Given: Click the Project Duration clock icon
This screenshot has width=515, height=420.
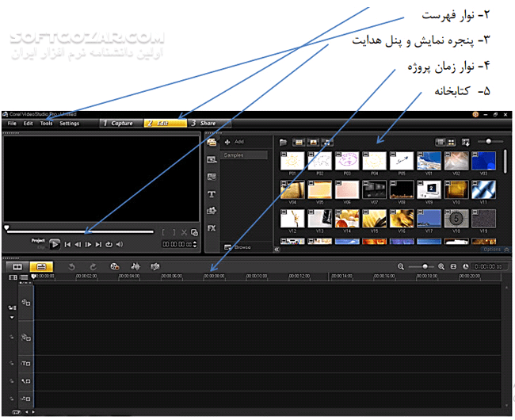Looking at the screenshot, I should click(x=465, y=266).
